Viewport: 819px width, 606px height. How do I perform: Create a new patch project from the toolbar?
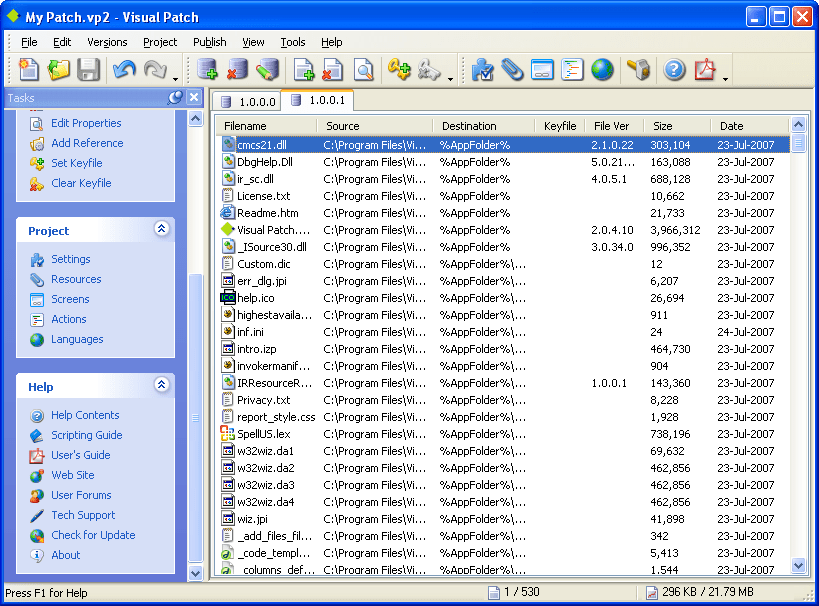click(27, 70)
